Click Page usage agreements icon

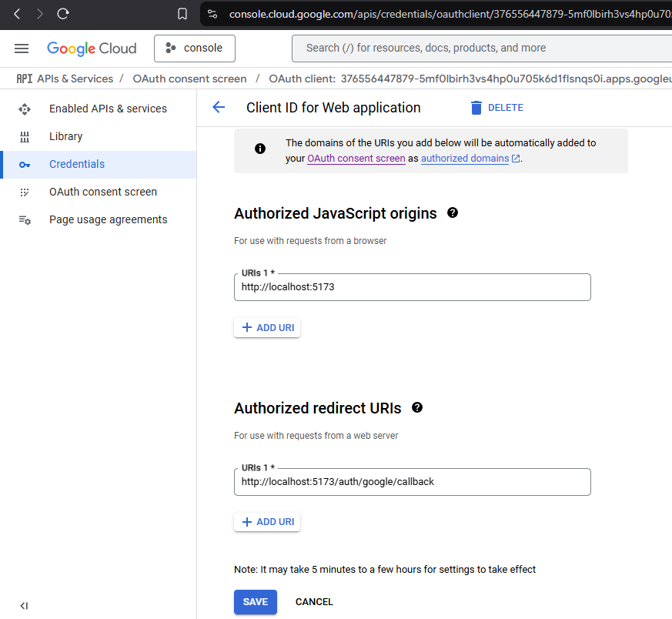pyautogui.click(x=25, y=220)
